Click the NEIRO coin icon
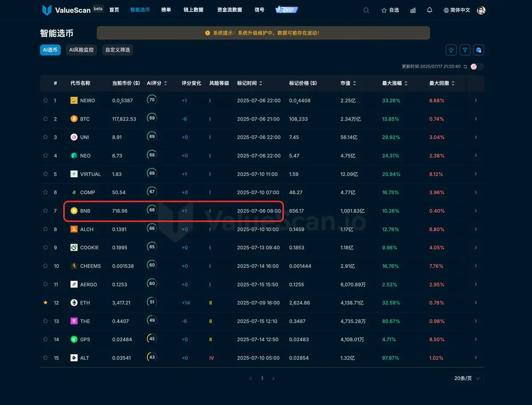 coord(74,101)
